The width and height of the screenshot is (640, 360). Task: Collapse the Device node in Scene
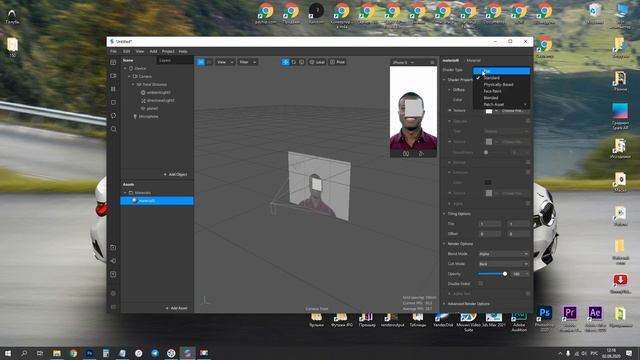point(125,69)
